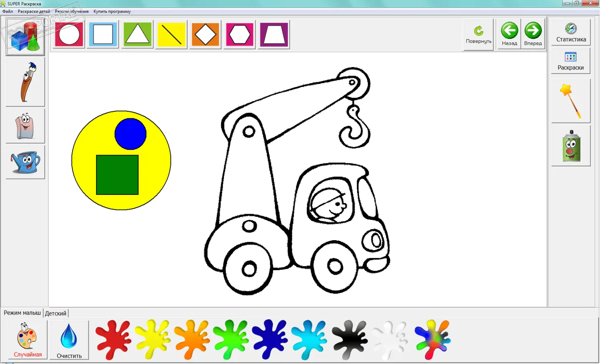Image resolution: width=600 pixels, height=364 pixels.
Task: Pick the dark blue paint splash
Action: tap(270, 339)
